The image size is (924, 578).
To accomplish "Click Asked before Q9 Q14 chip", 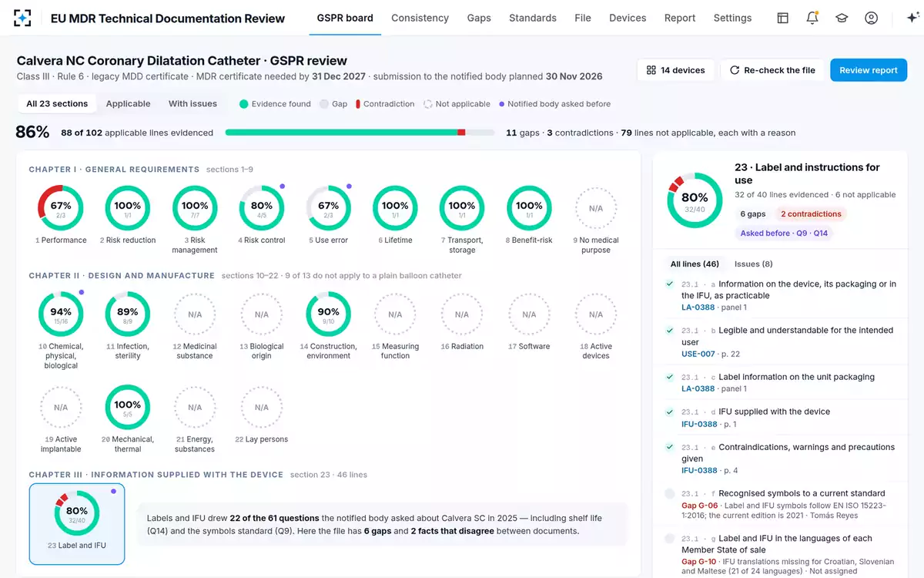I will (784, 233).
